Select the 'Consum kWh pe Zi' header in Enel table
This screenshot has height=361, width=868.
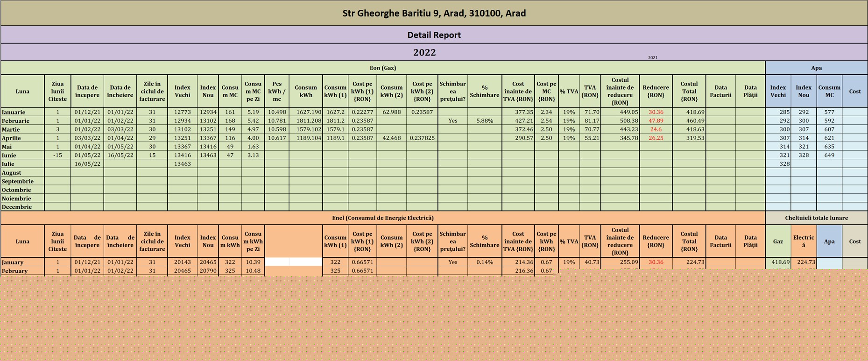[x=253, y=241]
